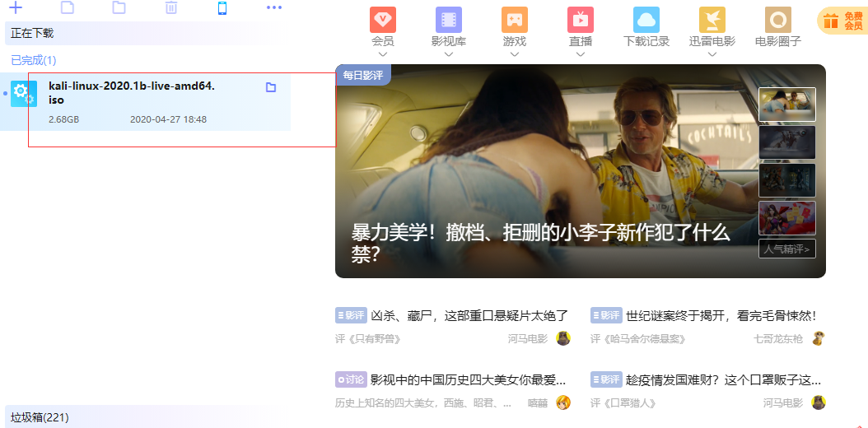Viewport: 868px width, 428px height.
Task: Click the 评《哈马舍尔德悬案》 subtitle
Action: [x=638, y=339]
